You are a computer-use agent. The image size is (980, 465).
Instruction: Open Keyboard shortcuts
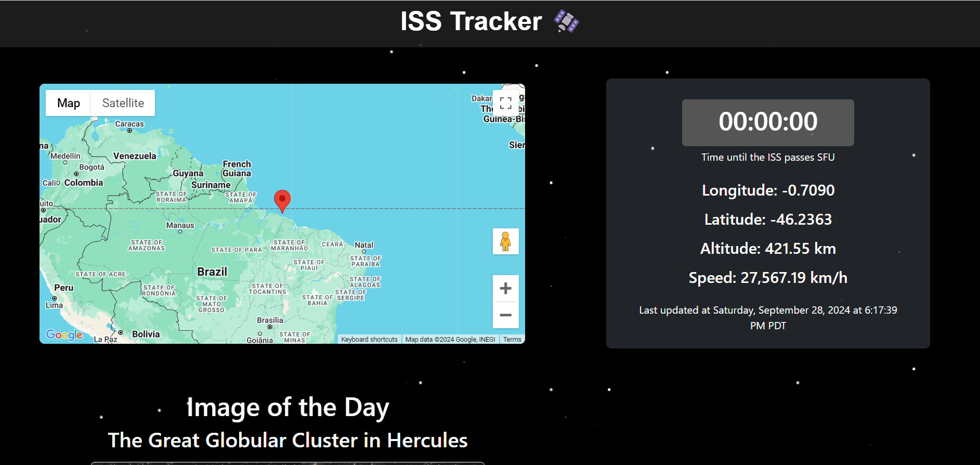click(369, 340)
